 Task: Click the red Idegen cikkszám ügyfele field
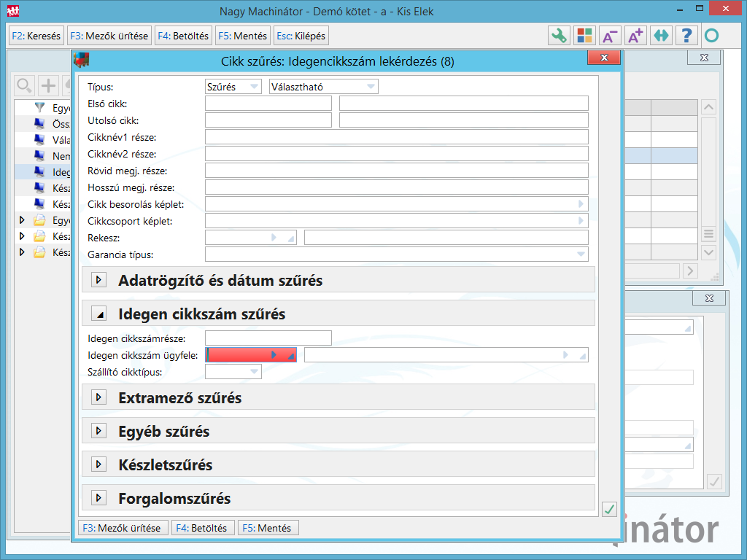coord(251,355)
